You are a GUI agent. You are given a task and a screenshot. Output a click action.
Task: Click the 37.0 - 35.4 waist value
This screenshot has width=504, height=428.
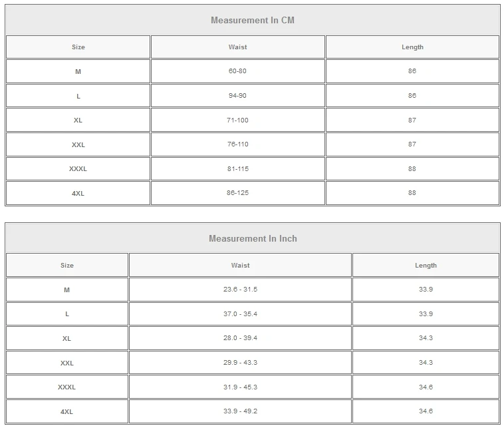[x=240, y=314]
